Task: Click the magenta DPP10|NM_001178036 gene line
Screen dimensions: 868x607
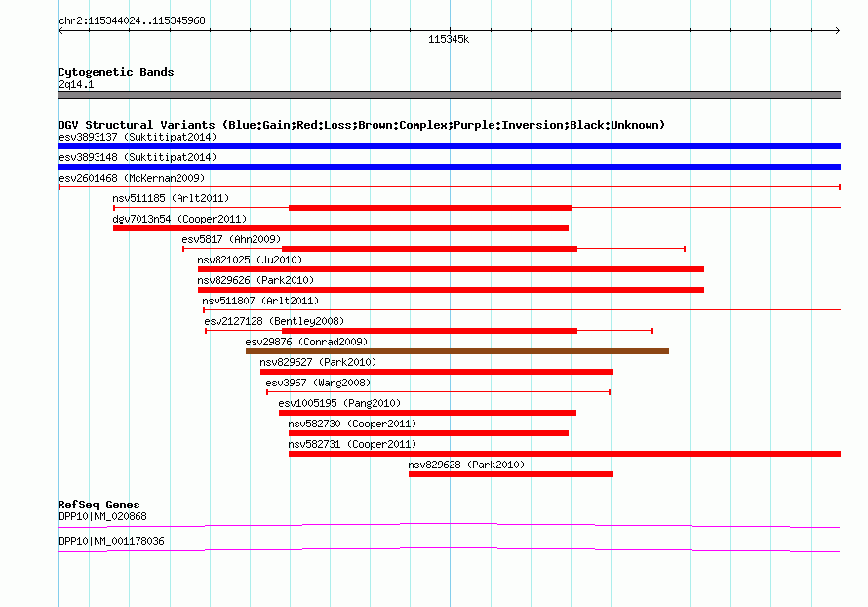Action: point(449,549)
